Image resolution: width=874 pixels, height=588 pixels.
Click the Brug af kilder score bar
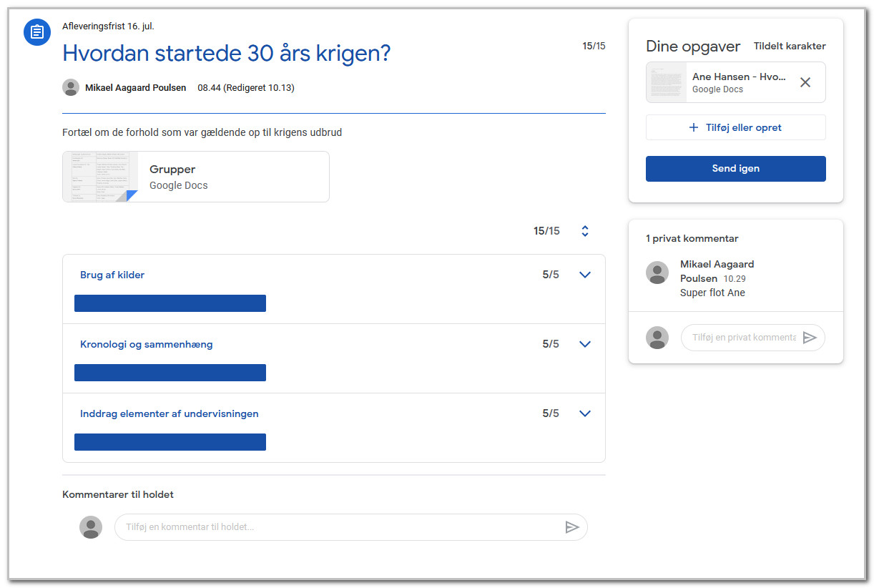pos(170,303)
